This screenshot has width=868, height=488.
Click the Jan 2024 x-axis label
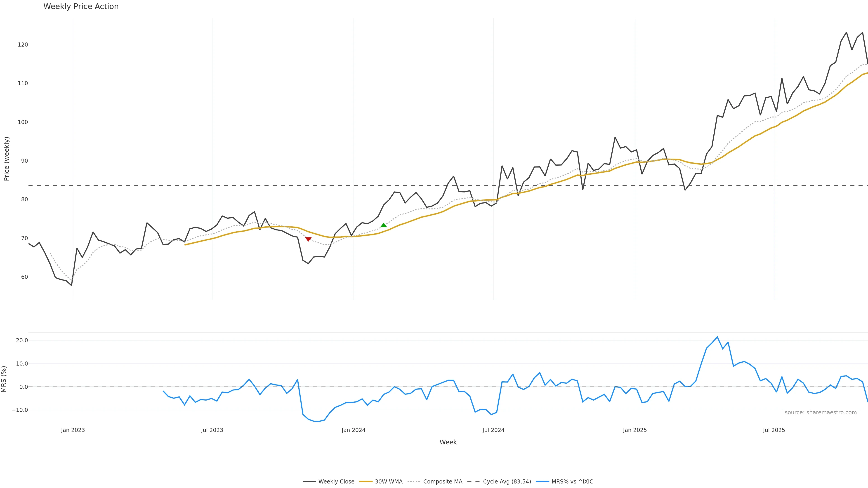point(354,430)
